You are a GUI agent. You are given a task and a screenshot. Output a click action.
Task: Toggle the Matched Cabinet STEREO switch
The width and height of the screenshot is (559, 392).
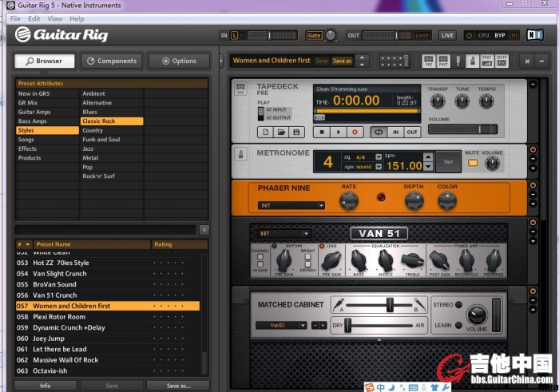459,305
